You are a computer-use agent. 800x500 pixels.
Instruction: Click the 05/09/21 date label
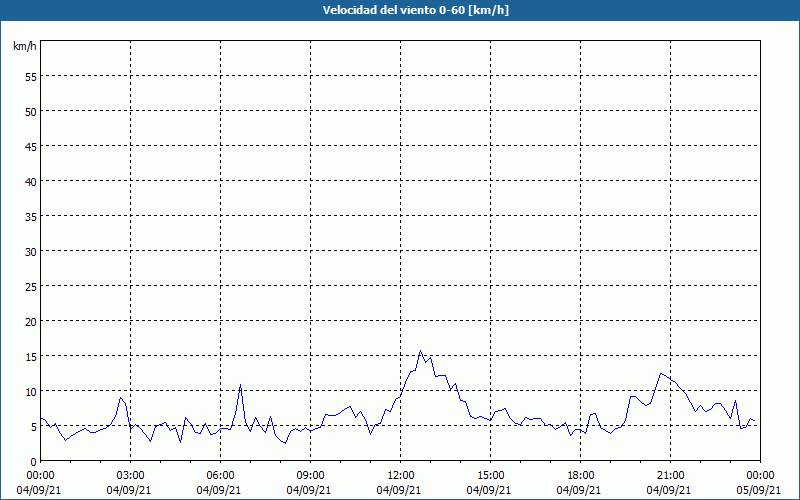[x=760, y=490]
